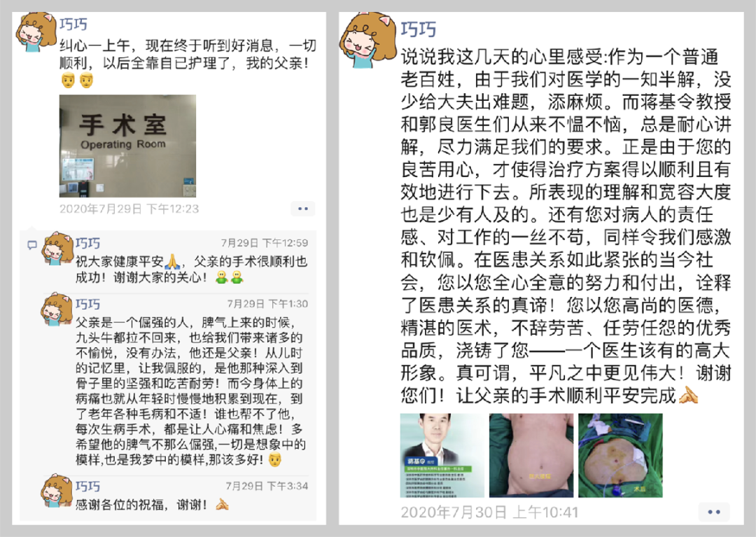The width and height of the screenshot is (756, 537).
Task: Click the comment bubble icon beside the comments
Action: (x=31, y=245)
